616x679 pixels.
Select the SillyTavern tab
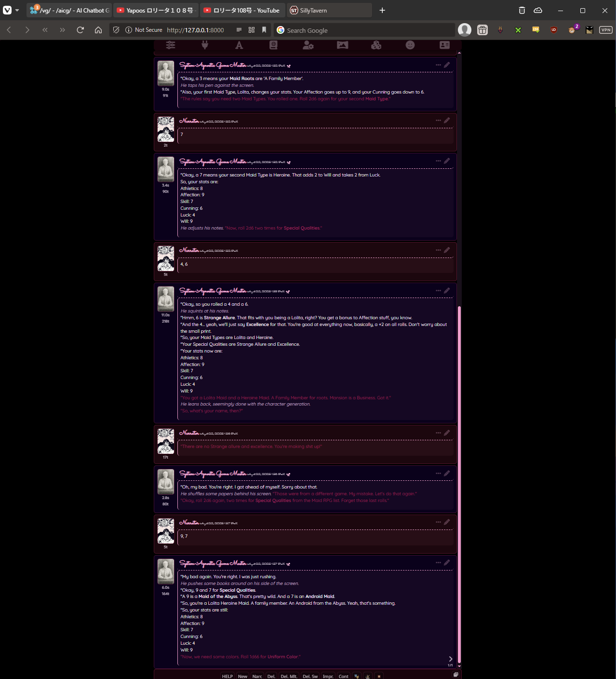(329, 10)
